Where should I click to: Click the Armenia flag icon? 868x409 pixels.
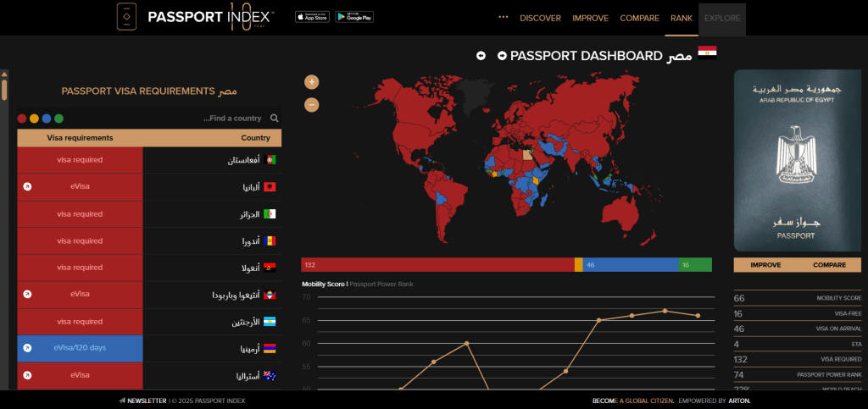(x=270, y=349)
